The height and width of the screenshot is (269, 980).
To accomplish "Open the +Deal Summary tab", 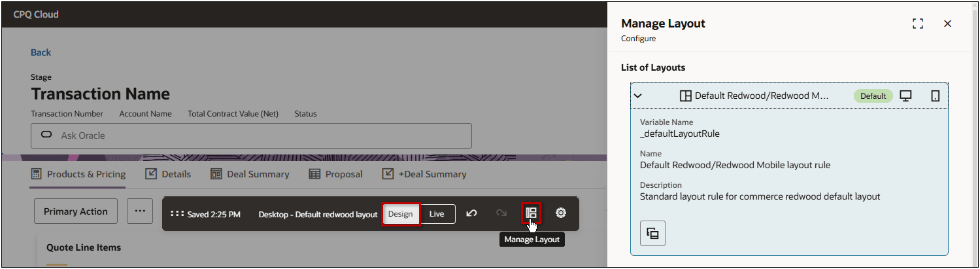I will (x=424, y=174).
